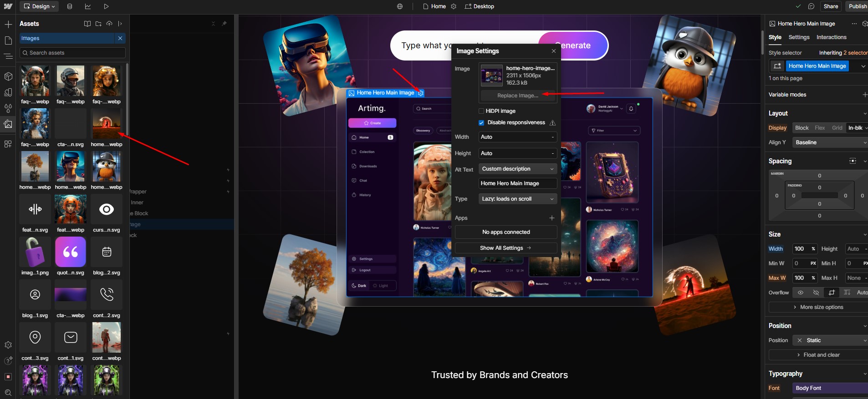Uncheck Disable responsiveness checkbox
This screenshot has width=868, height=399.
point(481,123)
